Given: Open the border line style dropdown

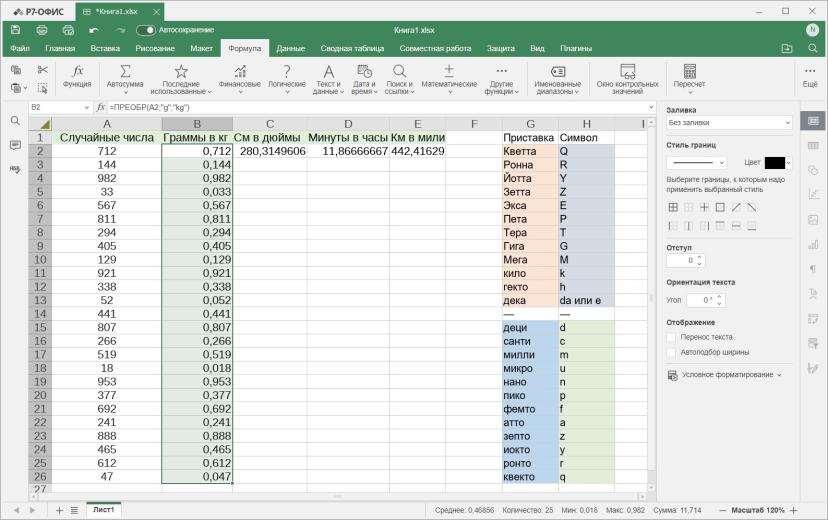Looking at the screenshot, I should tap(697, 163).
